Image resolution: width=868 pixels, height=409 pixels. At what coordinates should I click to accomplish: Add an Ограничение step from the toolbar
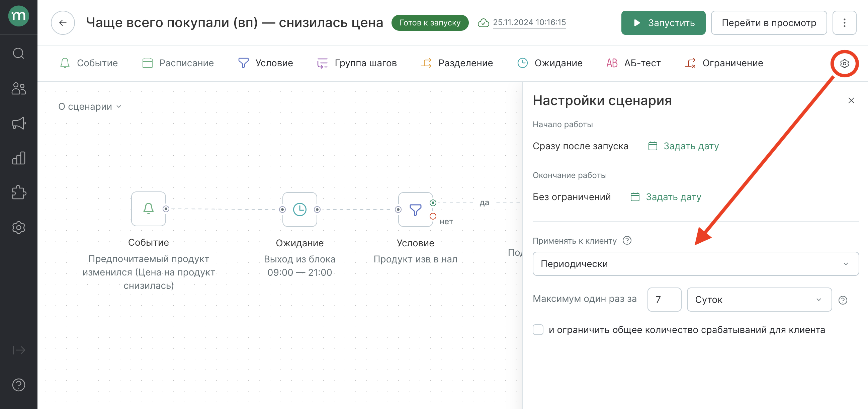point(723,63)
